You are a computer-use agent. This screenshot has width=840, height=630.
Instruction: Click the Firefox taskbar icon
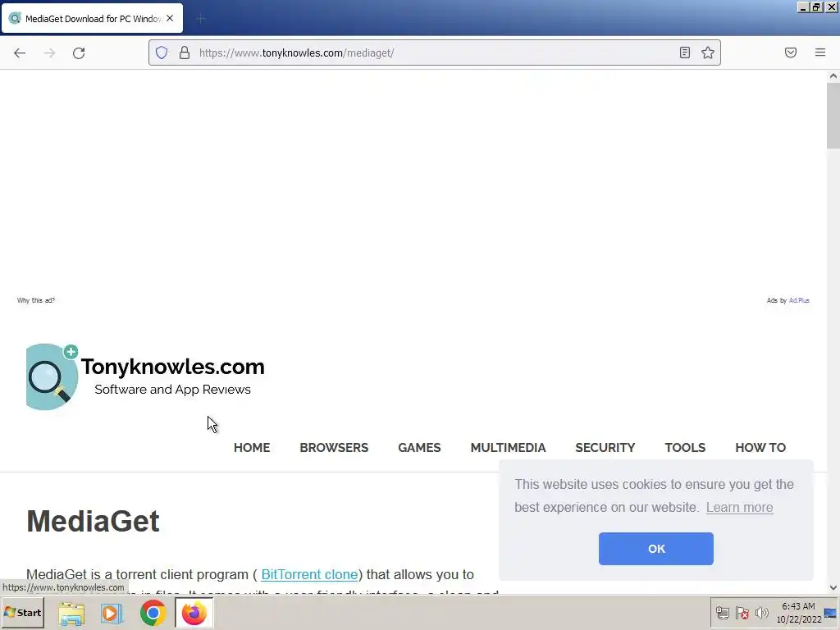[194, 613]
